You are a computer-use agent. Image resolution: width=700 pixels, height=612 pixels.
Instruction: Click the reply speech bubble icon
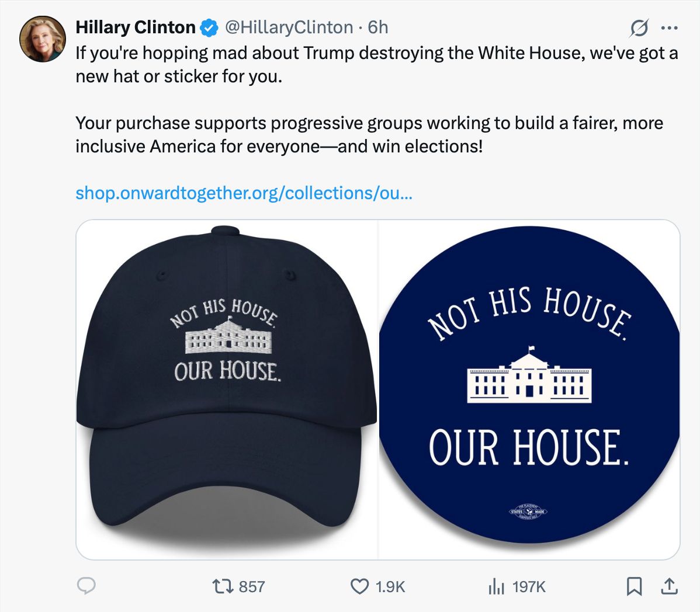coord(86,586)
